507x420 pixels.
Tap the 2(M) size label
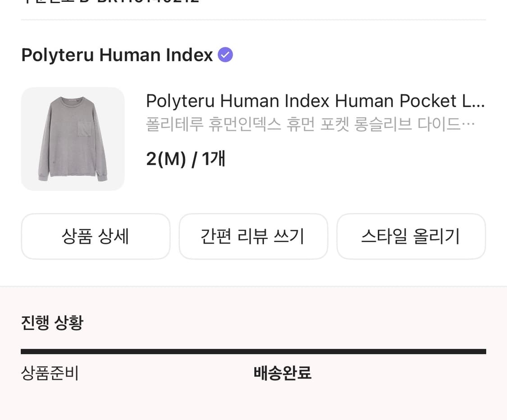tap(166, 159)
